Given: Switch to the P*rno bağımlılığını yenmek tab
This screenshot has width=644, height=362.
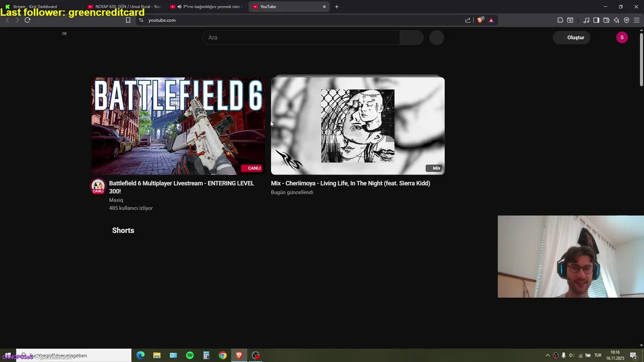Looking at the screenshot, I should [x=206, y=7].
